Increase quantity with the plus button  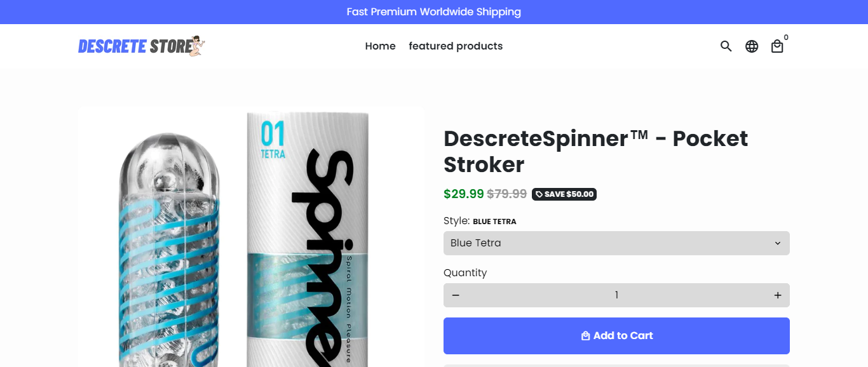click(x=778, y=295)
